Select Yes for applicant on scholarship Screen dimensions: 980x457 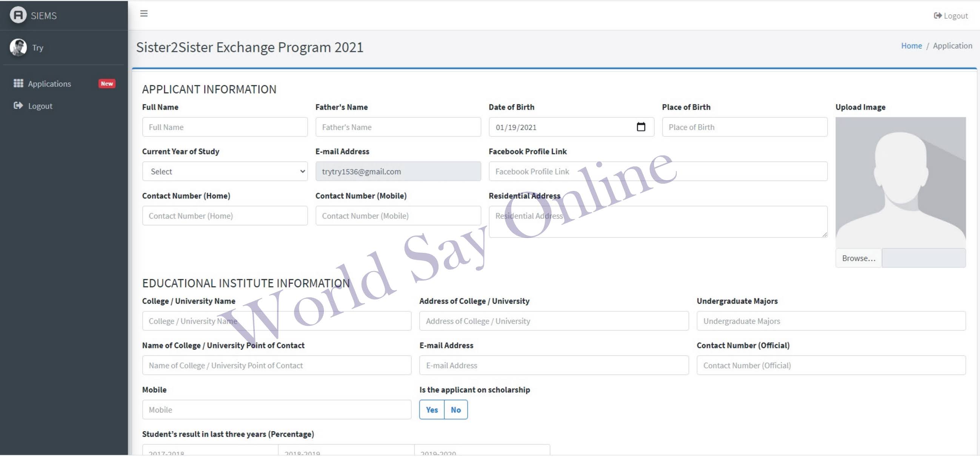[431, 410]
